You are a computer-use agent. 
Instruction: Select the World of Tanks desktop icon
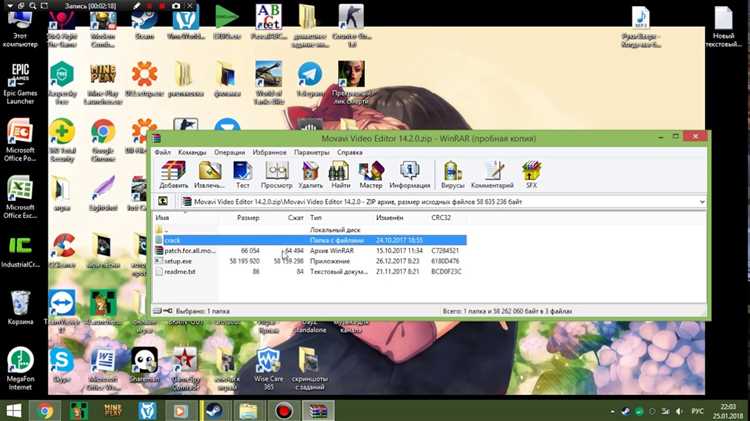(268, 82)
